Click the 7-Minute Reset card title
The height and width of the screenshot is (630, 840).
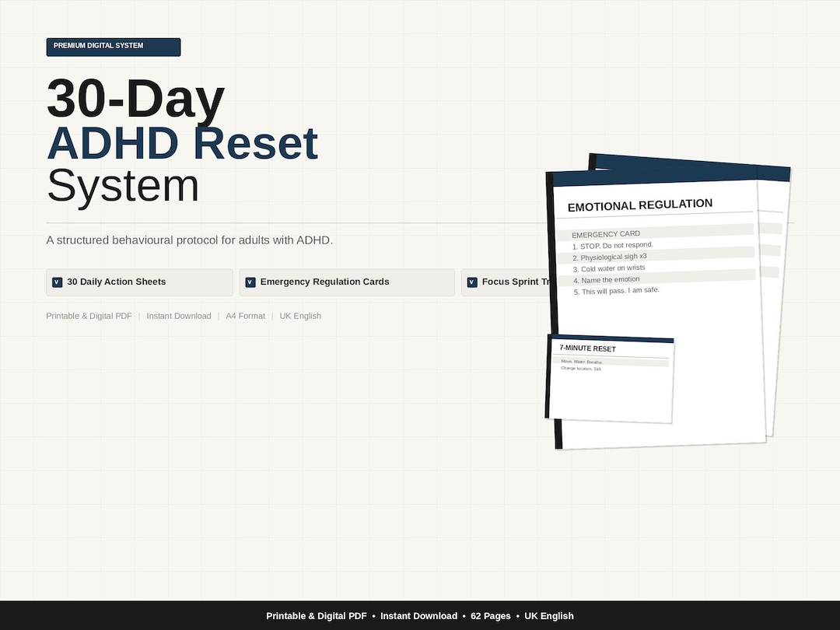tap(588, 348)
